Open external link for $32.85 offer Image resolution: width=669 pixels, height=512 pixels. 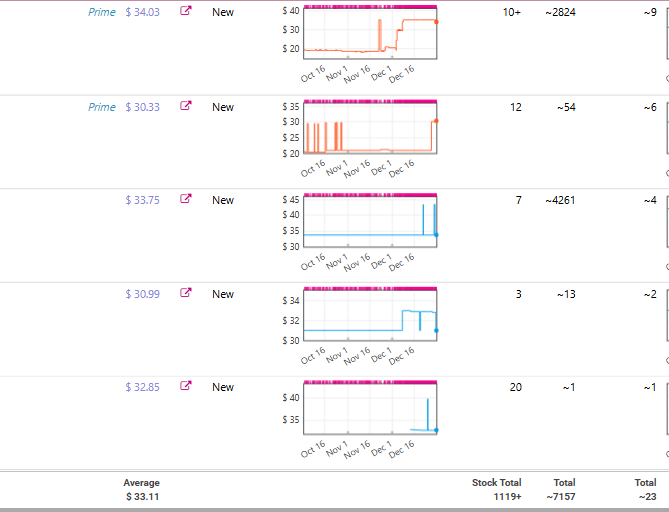[x=186, y=385]
